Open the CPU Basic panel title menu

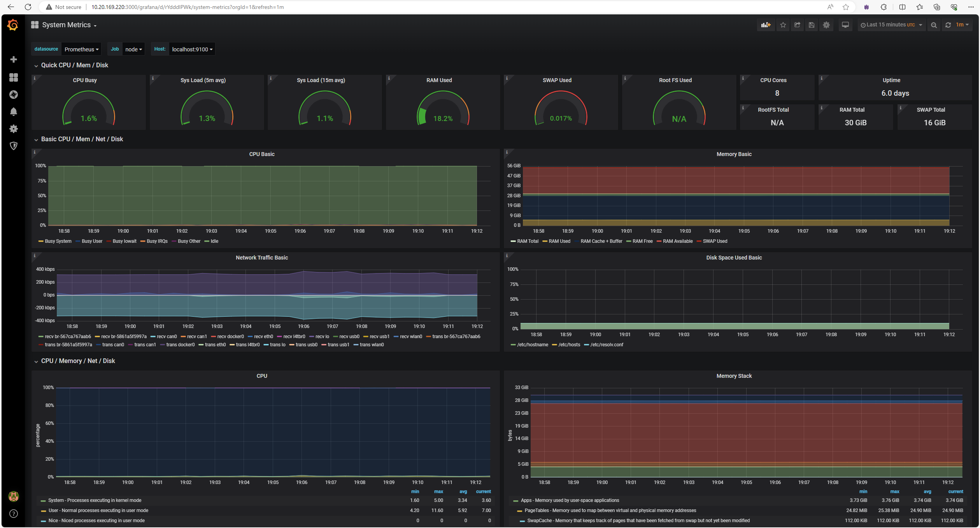tap(262, 154)
